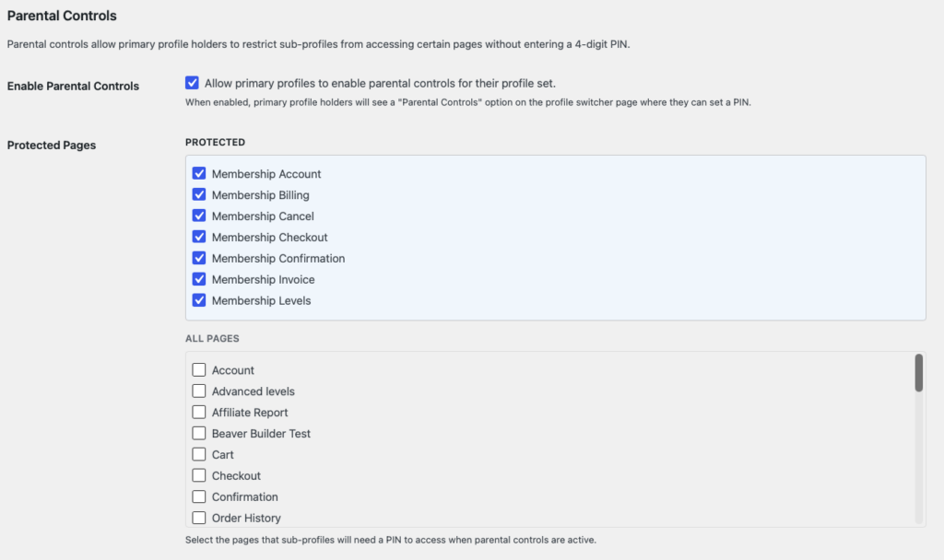The image size is (944, 560).
Task: Toggle off Membership Levels checkbox
Action: [x=198, y=300]
